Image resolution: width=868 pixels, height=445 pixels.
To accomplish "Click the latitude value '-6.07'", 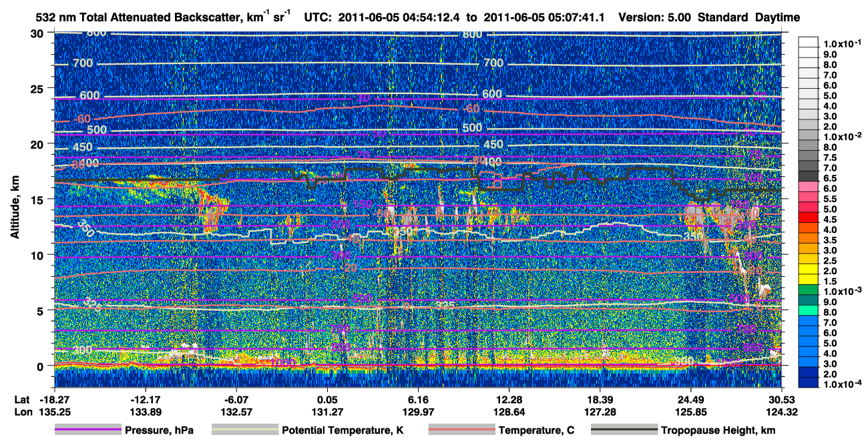I will (236, 400).
